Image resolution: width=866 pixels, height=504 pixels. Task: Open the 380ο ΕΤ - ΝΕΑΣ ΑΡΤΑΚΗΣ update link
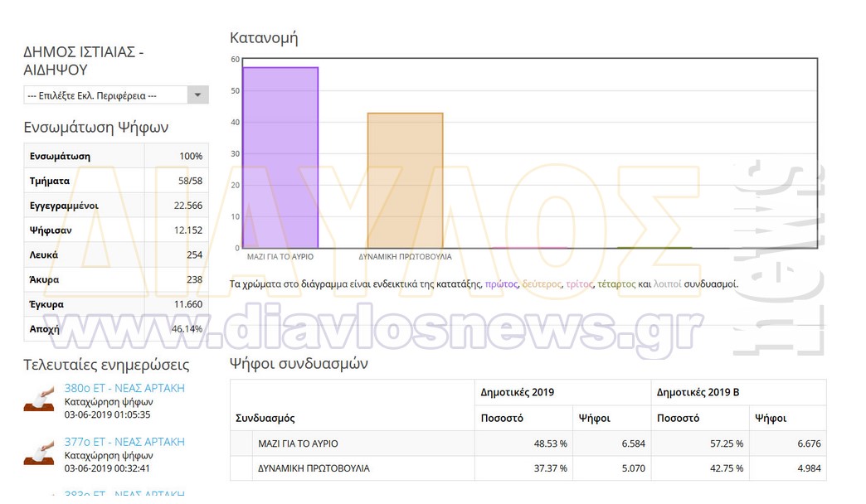[x=124, y=388]
